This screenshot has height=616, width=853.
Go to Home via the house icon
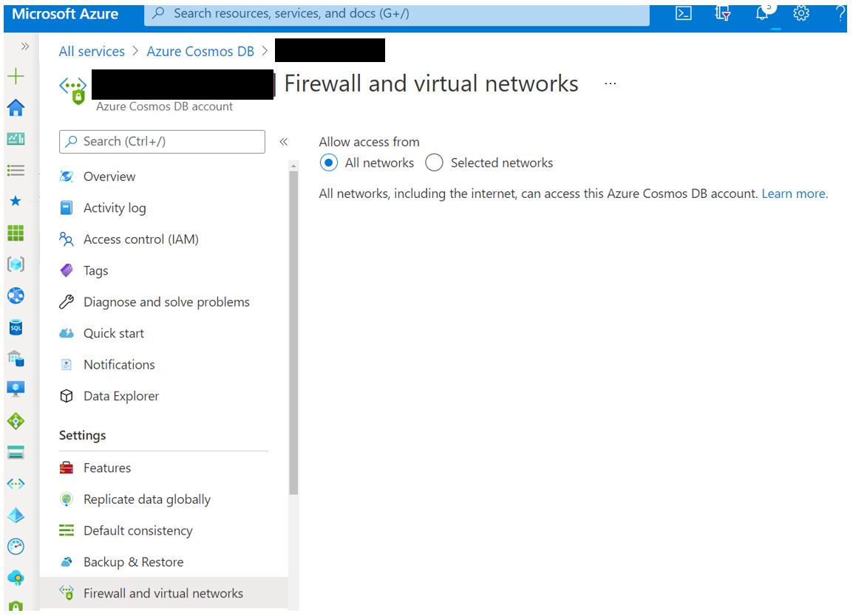click(16, 108)
